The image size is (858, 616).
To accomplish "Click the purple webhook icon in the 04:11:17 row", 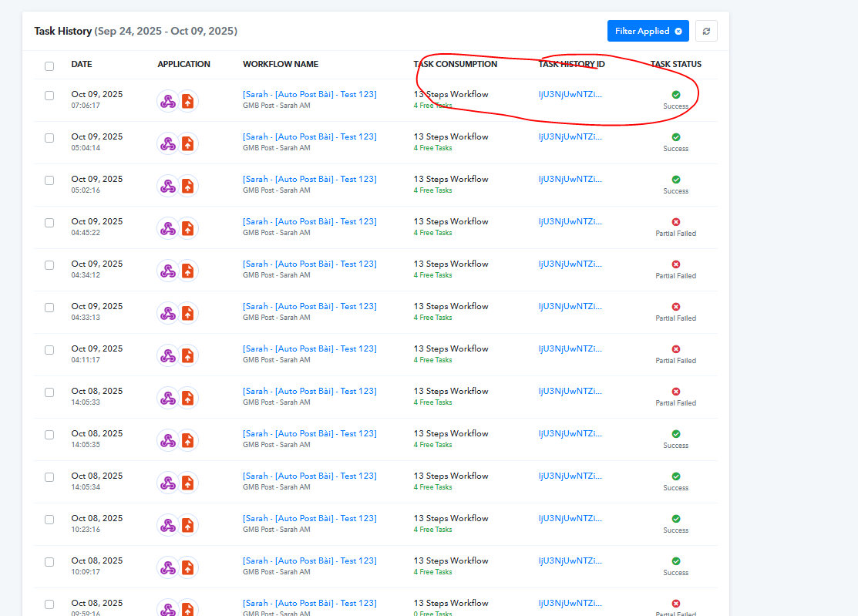I will [x=167, y=355].
